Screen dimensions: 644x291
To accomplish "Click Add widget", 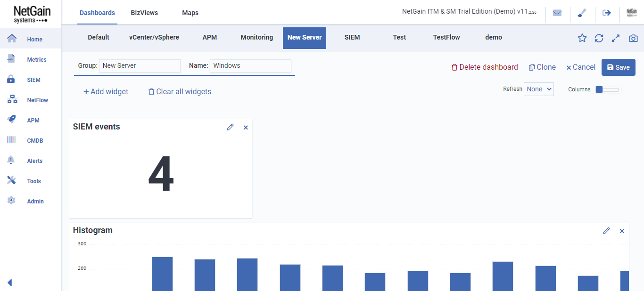I will (106, 92).
